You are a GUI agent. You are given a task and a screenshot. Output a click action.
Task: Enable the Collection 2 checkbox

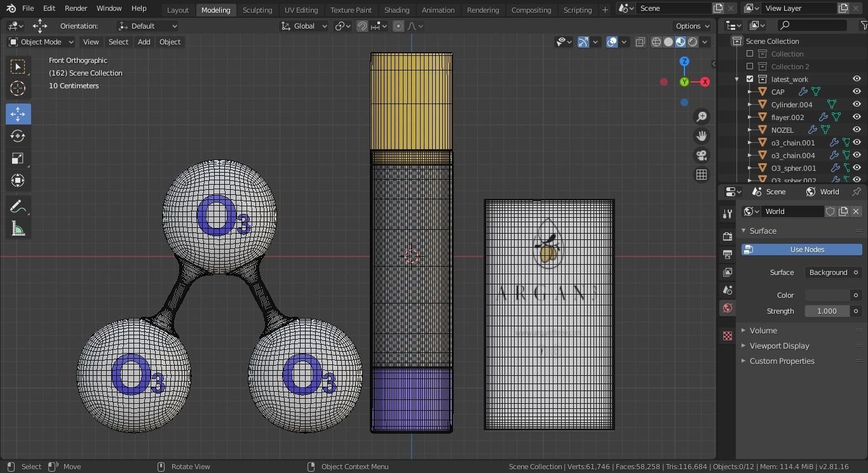click(750, 67)
